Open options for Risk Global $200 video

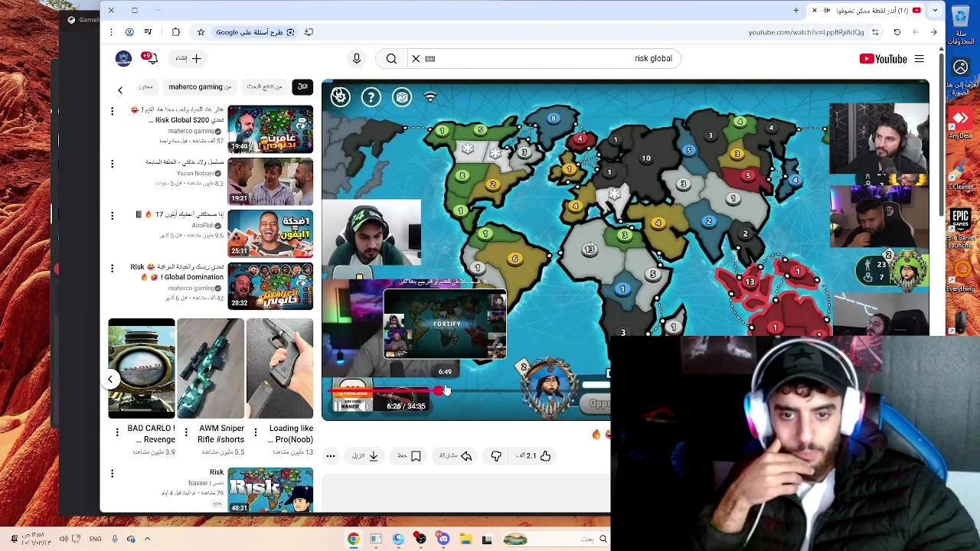click(x=113, y=112)
